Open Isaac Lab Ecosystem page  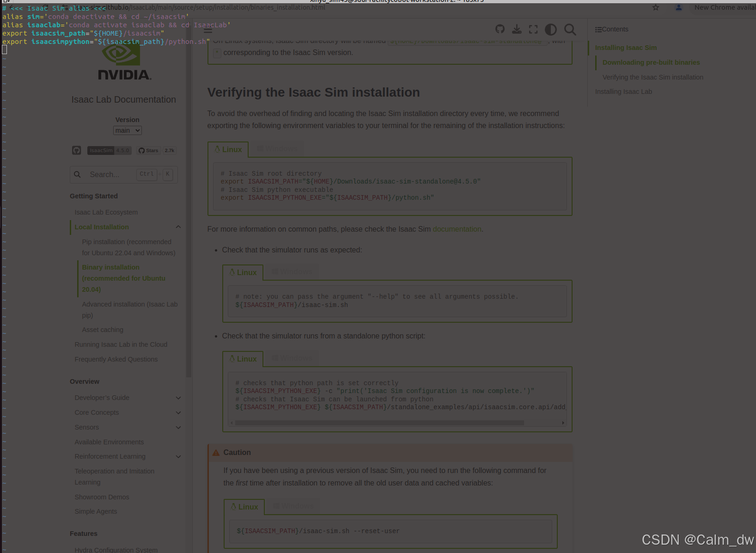[x=106, y=212]
